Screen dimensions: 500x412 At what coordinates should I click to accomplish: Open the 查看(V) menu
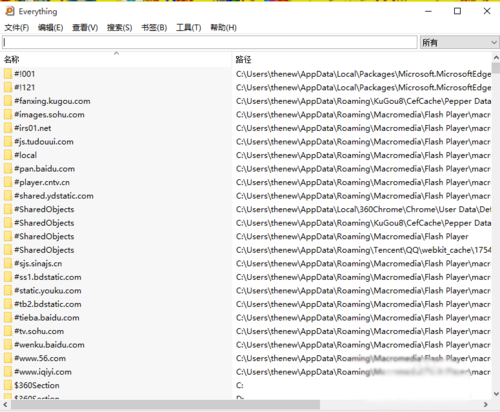(85, 28)
